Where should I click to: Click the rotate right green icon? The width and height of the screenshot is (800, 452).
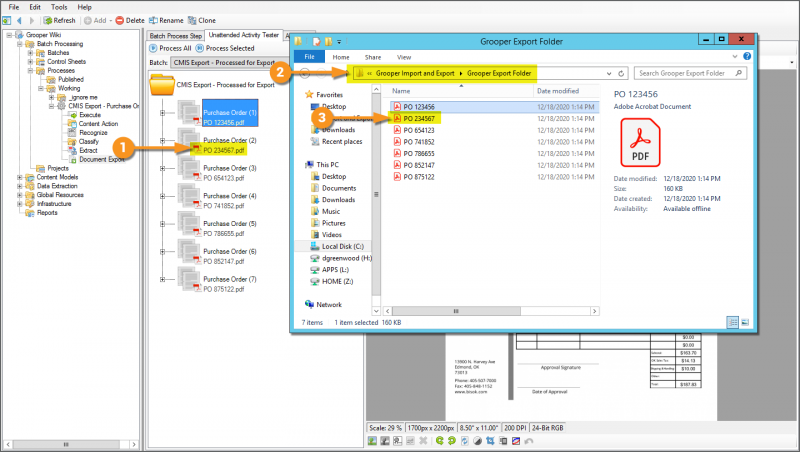[452, 441]
